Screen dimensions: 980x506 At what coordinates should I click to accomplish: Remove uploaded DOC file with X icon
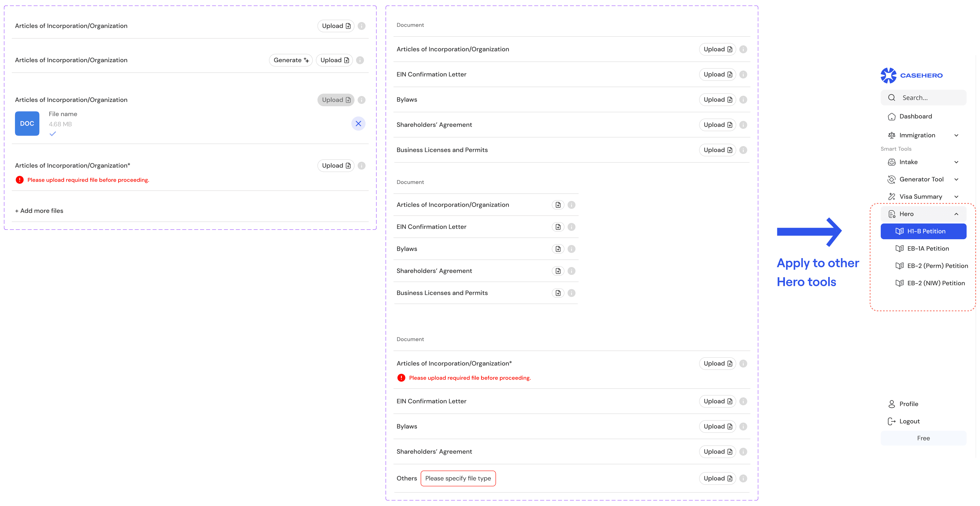(x=358, y=124)
